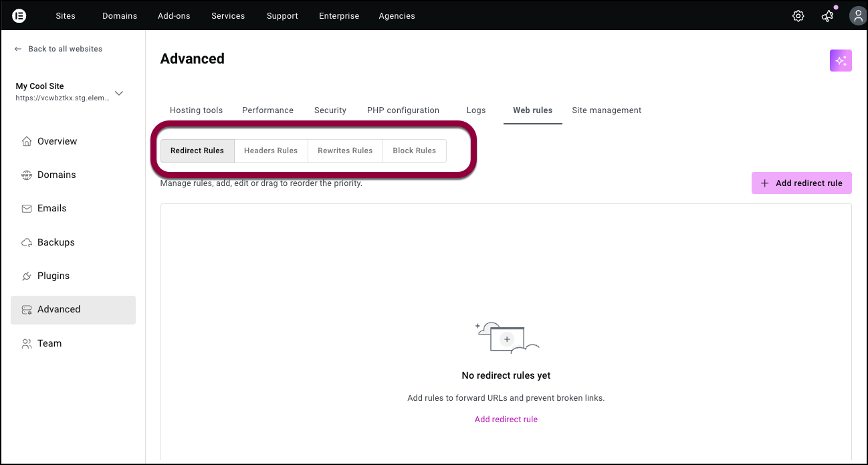This screenshot has width=868, height=465.
Task: Click the Add redirect rule button
Action: (801, 183)
